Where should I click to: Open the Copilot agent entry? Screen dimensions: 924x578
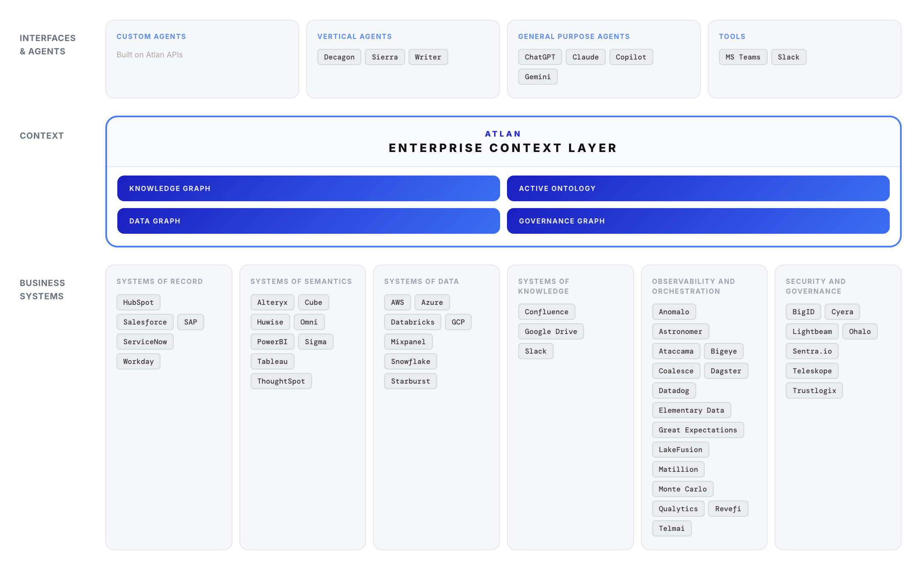631,57
